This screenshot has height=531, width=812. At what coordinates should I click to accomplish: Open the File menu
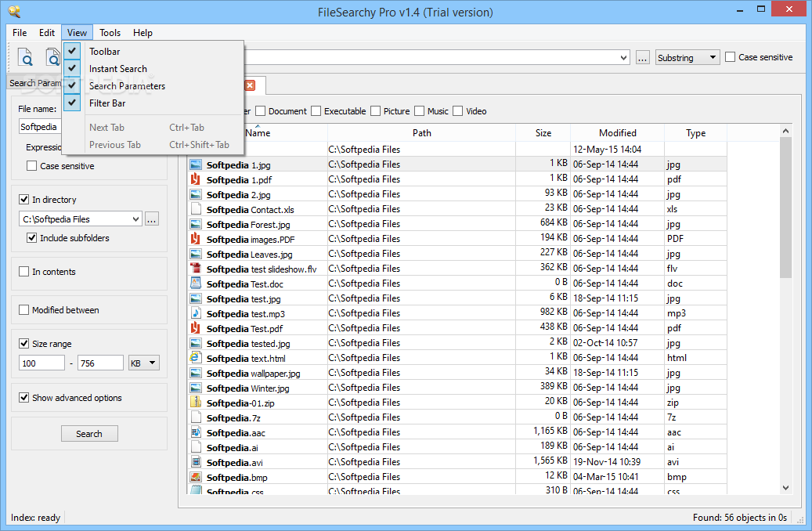[x=20, y=33]
